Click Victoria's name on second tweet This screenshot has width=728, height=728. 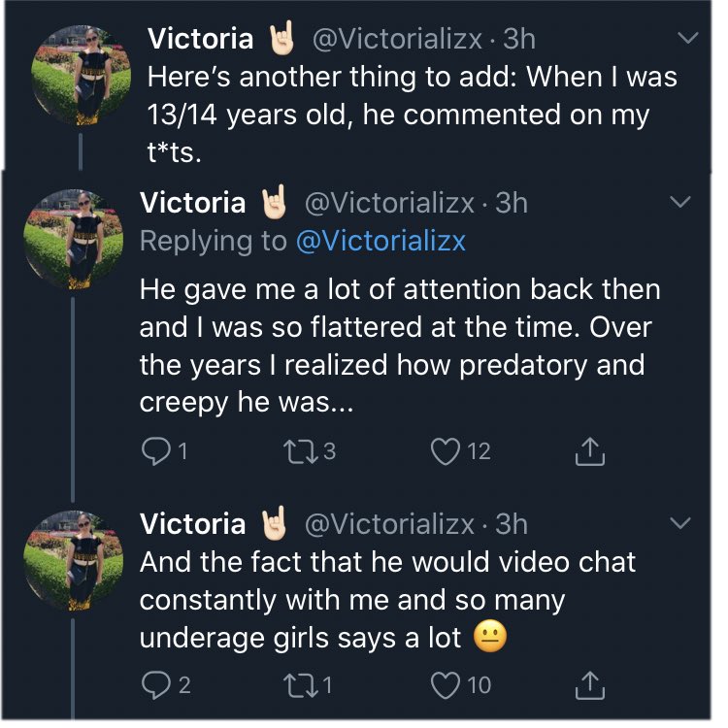(192, 203)
